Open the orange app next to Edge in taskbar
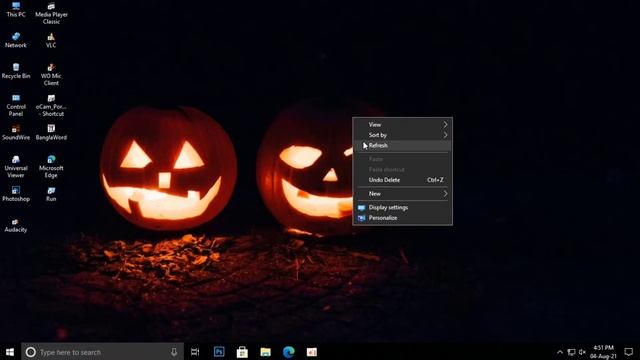Screen dimensions: 640x360 [312, 352]
